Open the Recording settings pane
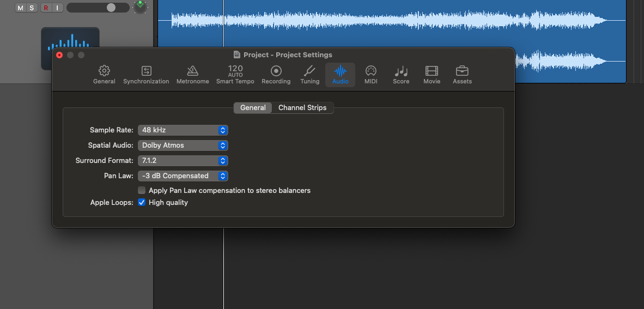The width and height of the screenshot is (644, 309). click(x=276, y=75)
